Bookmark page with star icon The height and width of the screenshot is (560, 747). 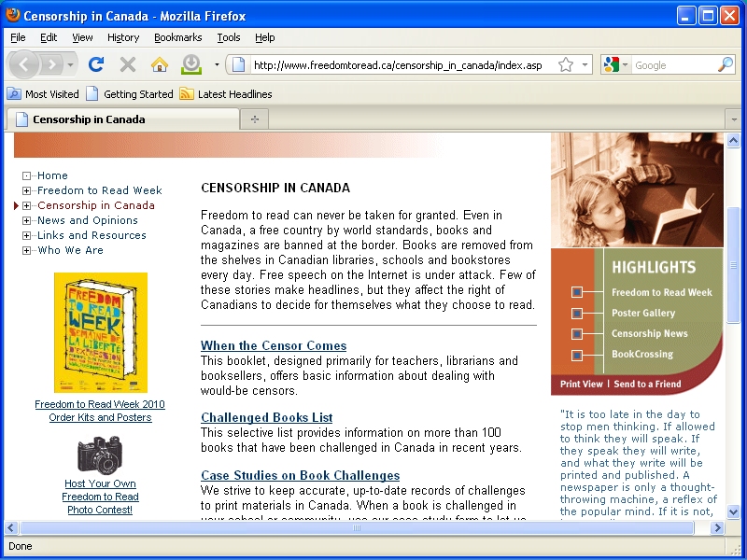coord(566,65)
